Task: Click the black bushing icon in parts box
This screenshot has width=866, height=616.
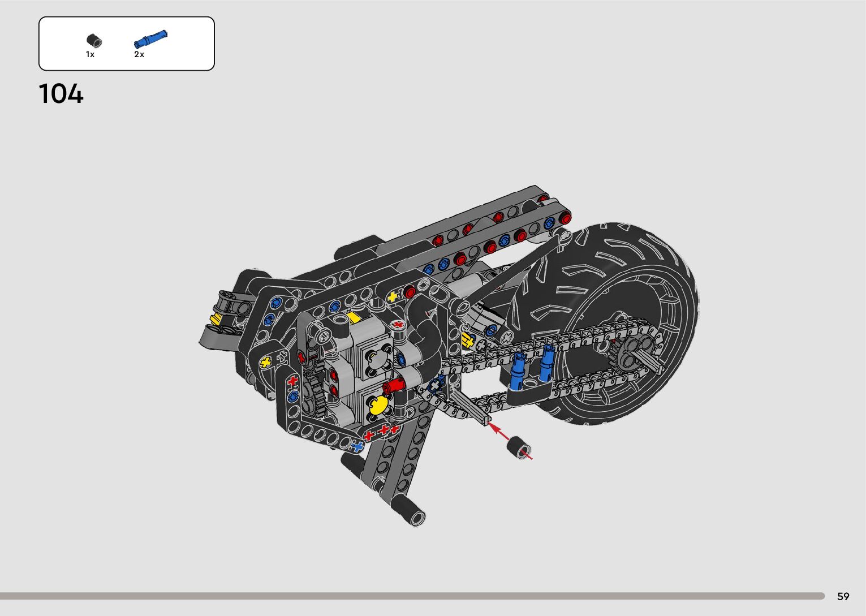Action: tap(94, 41)
